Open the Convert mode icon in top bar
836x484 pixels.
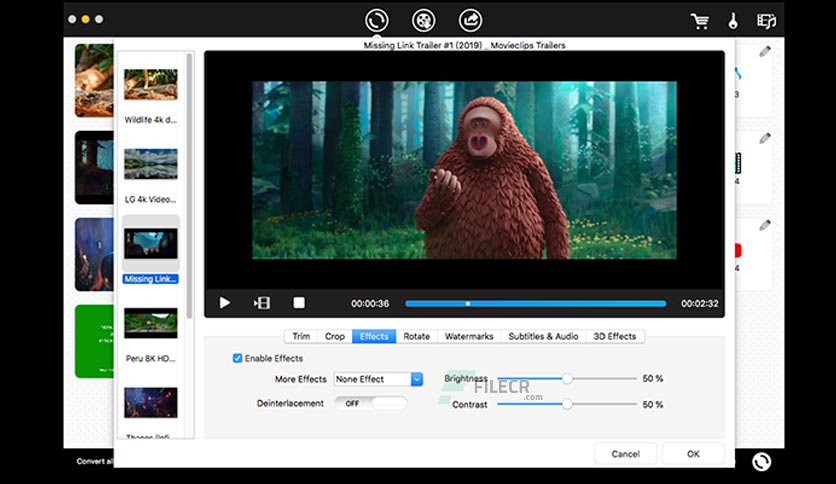tap(376, 20)
